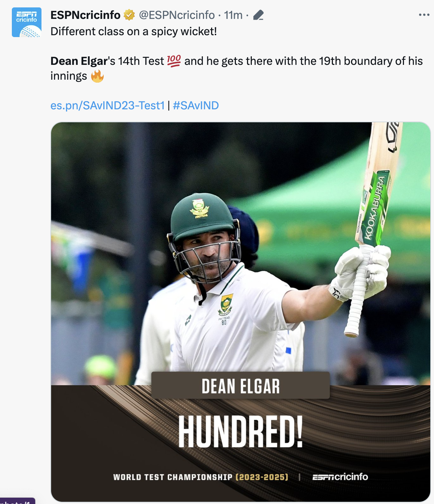Click the 'HUNDRED!' headline in the image
The width and height of the screenshot is (434, 504).
[x=240, y=432]
